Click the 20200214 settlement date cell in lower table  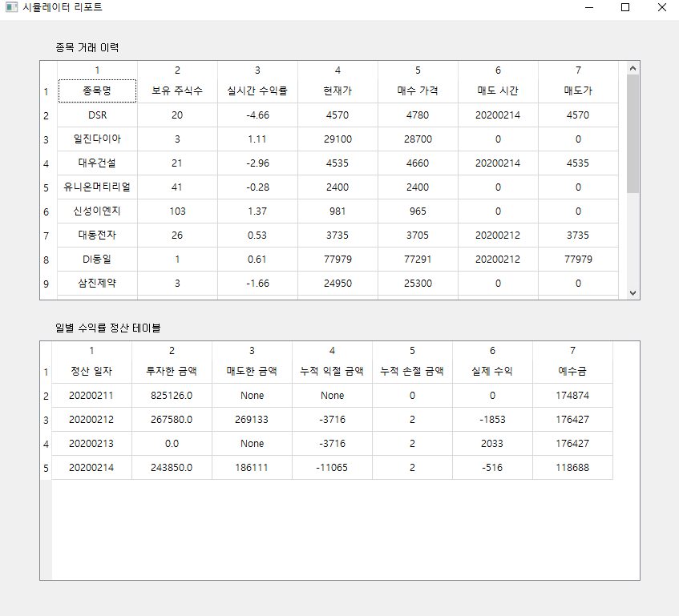[92, 468]
